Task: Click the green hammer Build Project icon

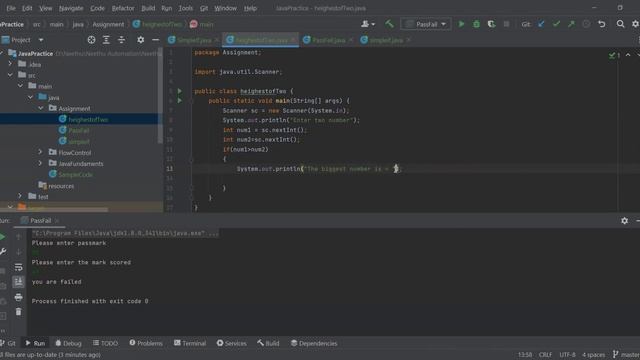Action: tap(389, 24)
